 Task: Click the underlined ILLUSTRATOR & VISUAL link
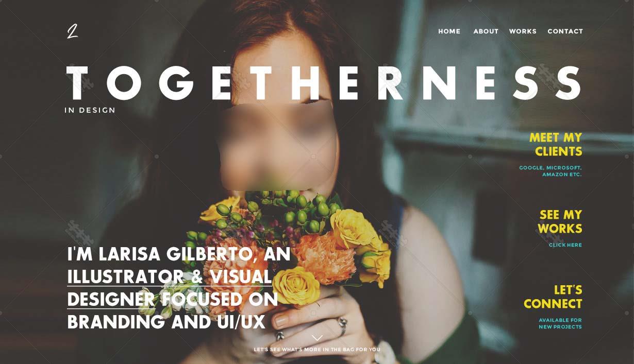(170, 277)
